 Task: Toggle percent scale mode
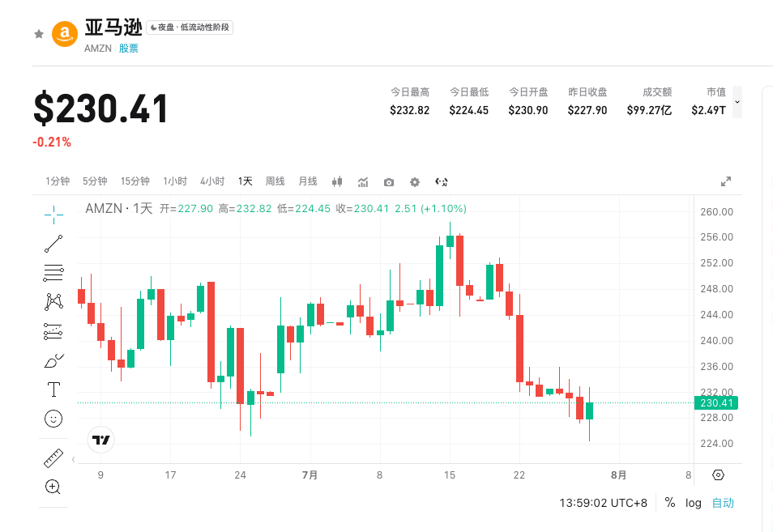click(x=669, y=502)
